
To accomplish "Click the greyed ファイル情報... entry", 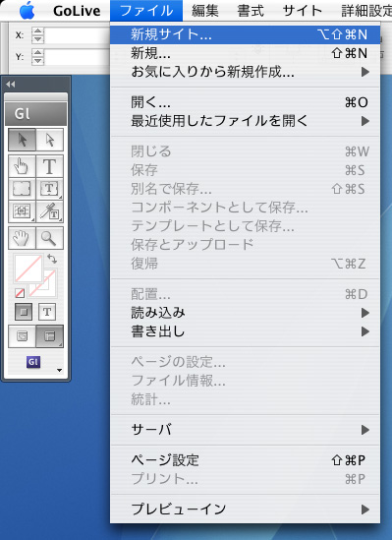I will pyautogui.click(x=245, y=381).
